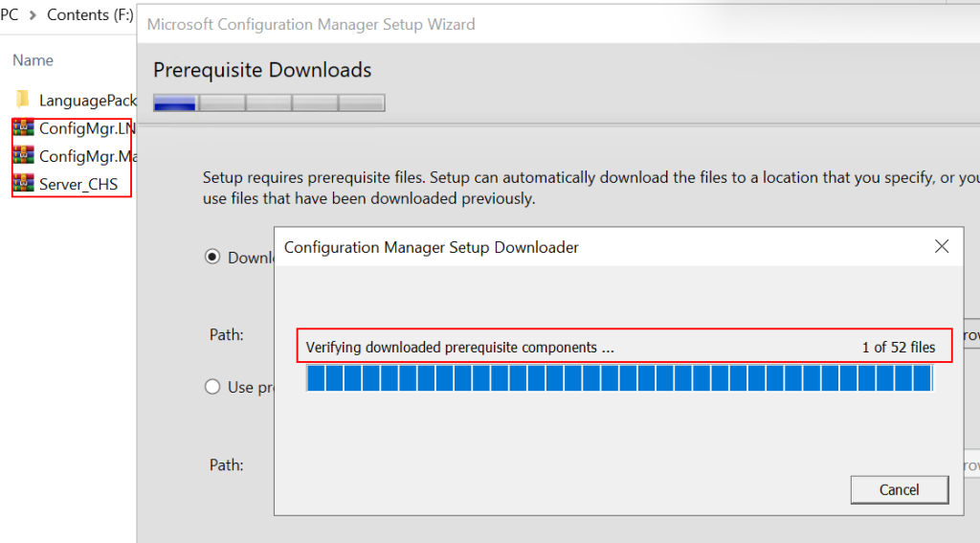Image resolution: width=980 pixels, height=543 pixels.
Task: Click the ConfigMgr.Ma archive icon
Action: [24, 156]
